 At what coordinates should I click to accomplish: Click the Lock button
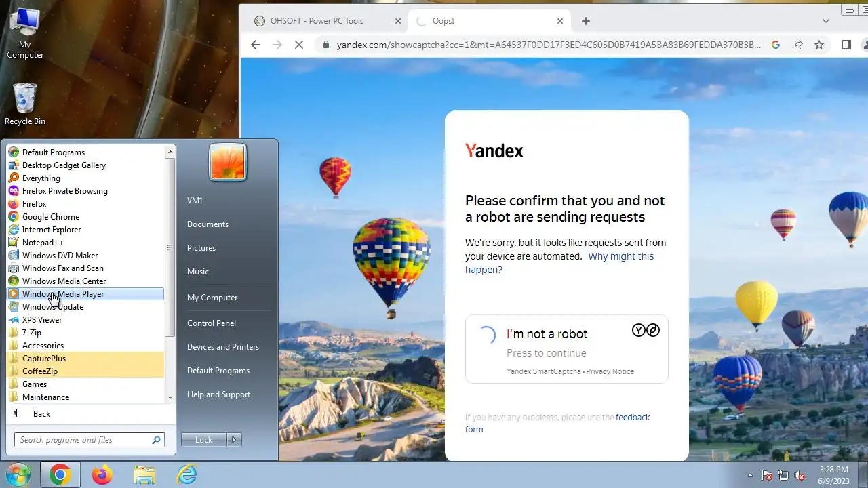point(204,440)
